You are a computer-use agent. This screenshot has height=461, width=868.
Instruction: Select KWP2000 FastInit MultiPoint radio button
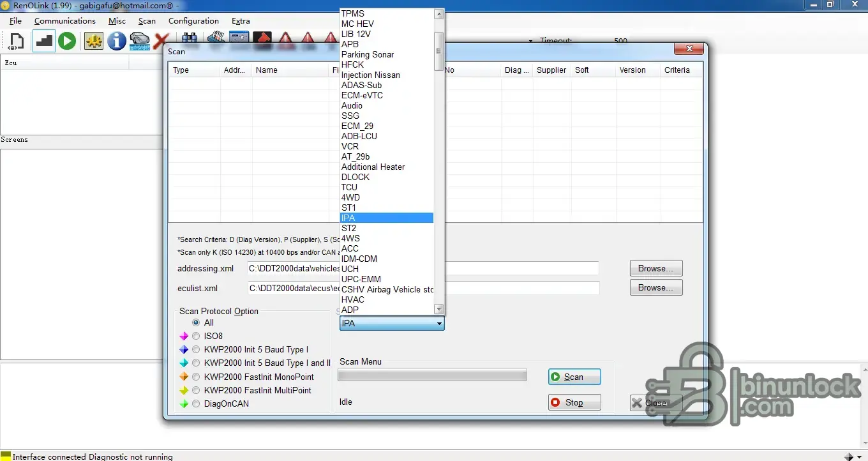(x=197, y=390)
